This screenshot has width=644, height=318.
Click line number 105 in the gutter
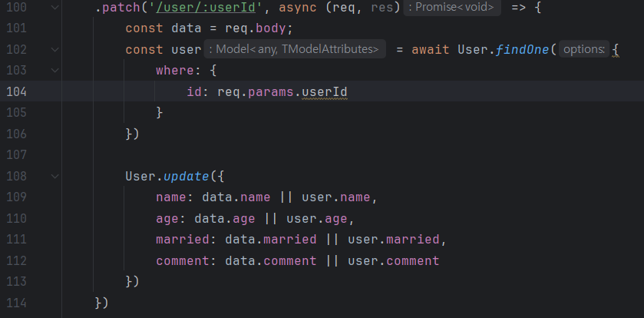(17, 113)
